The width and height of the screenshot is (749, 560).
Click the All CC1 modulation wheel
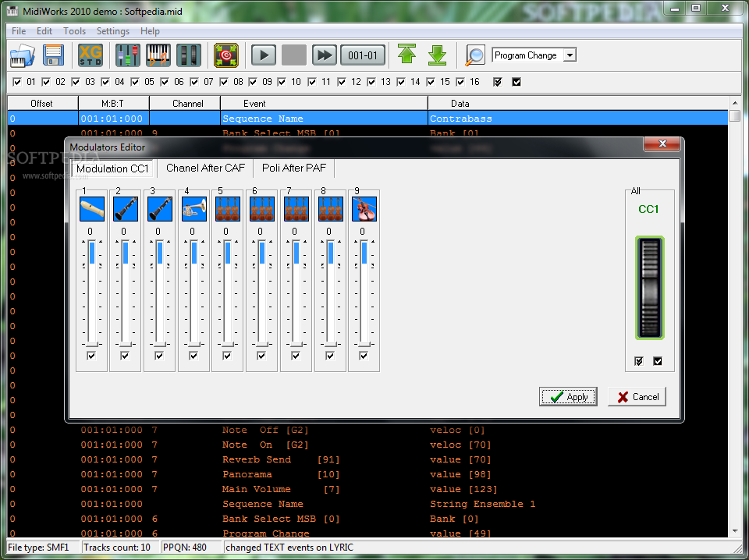coord(650,288)
